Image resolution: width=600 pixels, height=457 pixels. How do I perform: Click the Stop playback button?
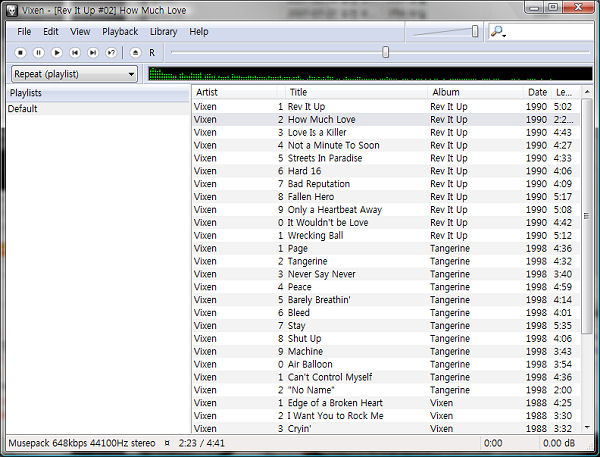[x=20, y=52]
